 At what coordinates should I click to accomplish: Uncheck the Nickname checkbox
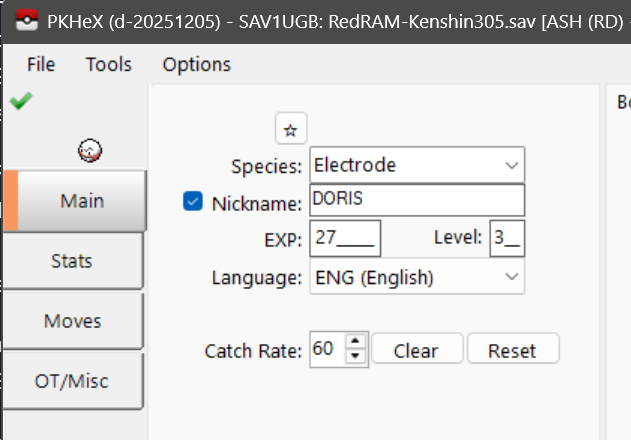[193, 202]
